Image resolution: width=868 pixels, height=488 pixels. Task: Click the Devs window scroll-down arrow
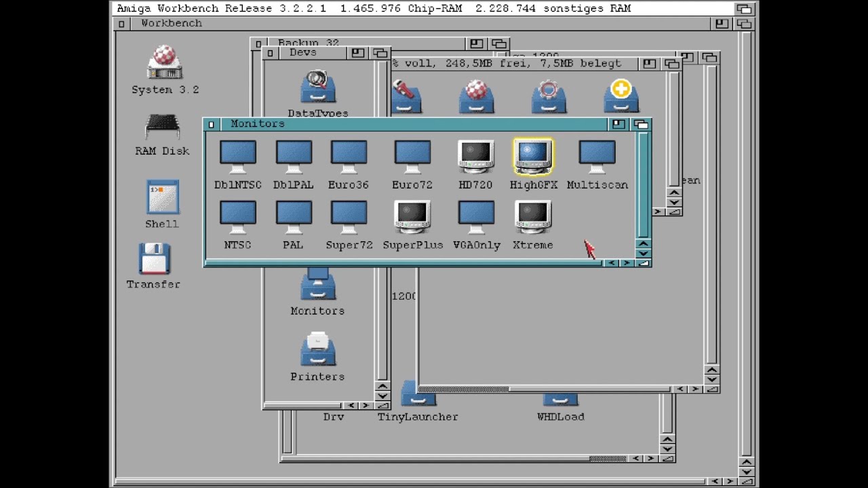point(382,396)
